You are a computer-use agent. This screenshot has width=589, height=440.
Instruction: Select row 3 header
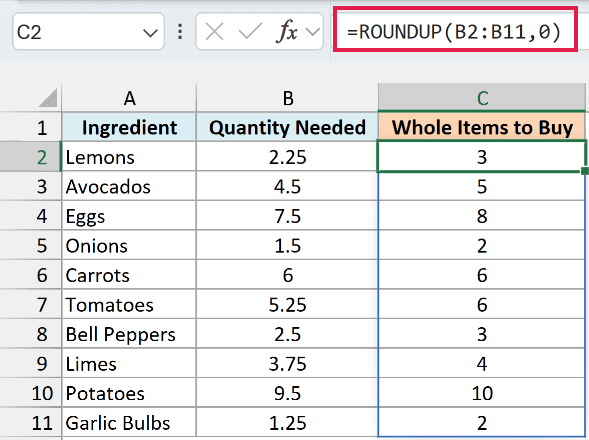pyautogui.click(x=31, y=186)
